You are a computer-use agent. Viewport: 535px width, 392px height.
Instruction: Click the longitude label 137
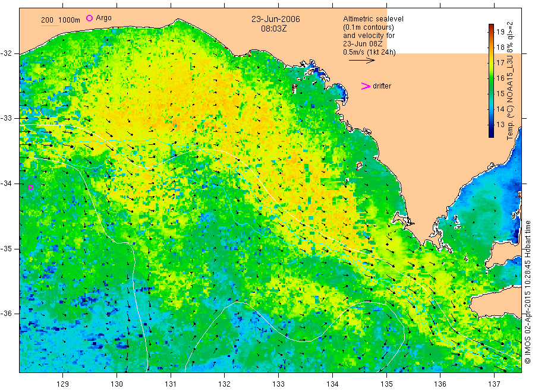pos(494,384)
